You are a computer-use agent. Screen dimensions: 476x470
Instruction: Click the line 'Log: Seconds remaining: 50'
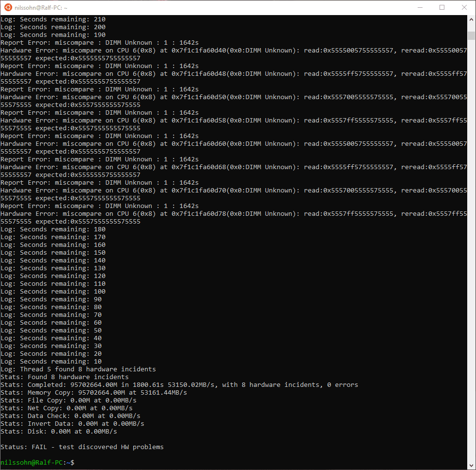pos(51,331)
